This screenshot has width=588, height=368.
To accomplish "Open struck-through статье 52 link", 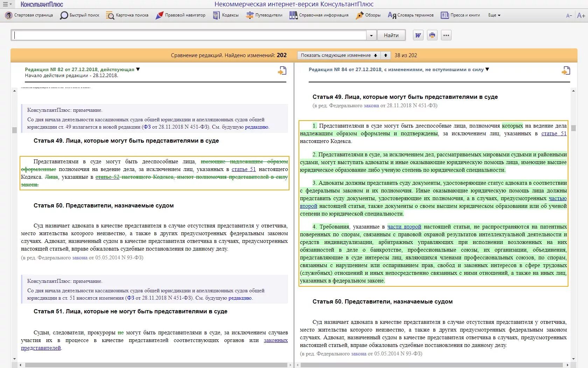I will pyautogui.click(x=107, y=177).
